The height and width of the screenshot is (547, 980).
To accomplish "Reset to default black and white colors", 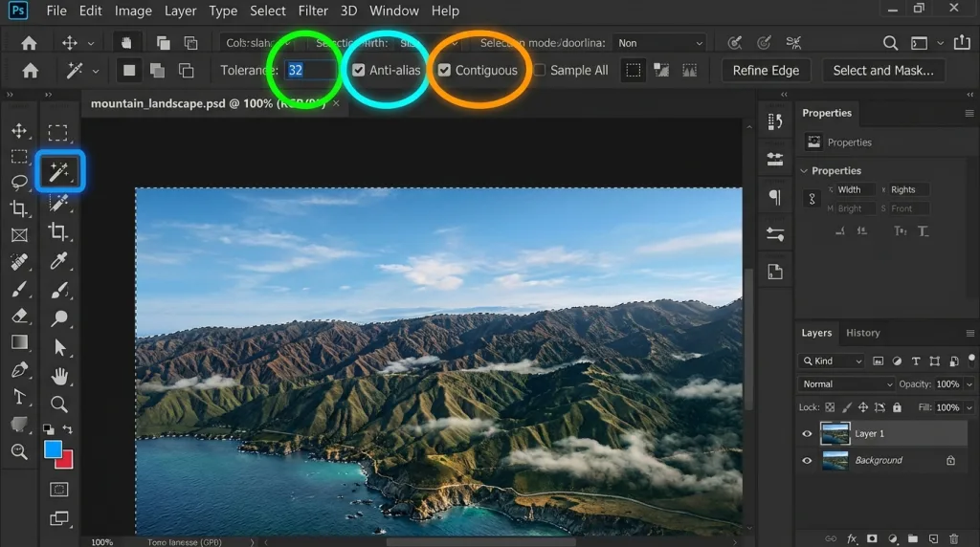I will pyautogui.click(x=48, y=429).
